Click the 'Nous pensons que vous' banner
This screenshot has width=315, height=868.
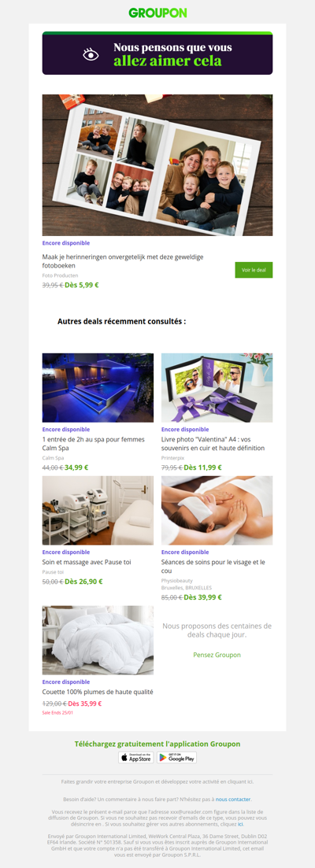point(157,54)
